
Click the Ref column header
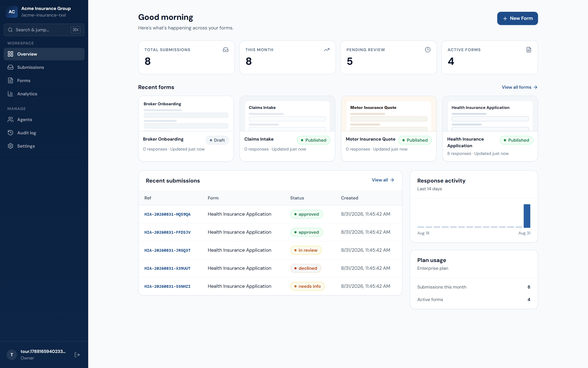point(148,198)
